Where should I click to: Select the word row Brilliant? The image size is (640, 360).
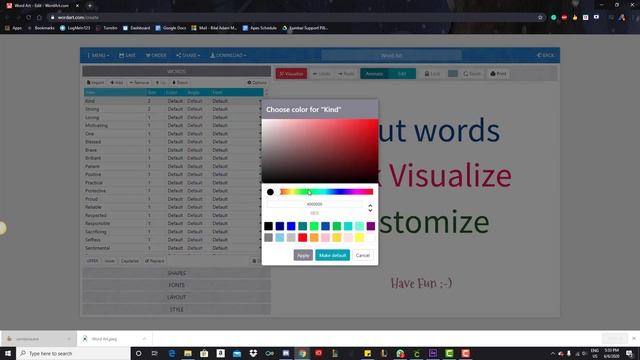point(173,158)
